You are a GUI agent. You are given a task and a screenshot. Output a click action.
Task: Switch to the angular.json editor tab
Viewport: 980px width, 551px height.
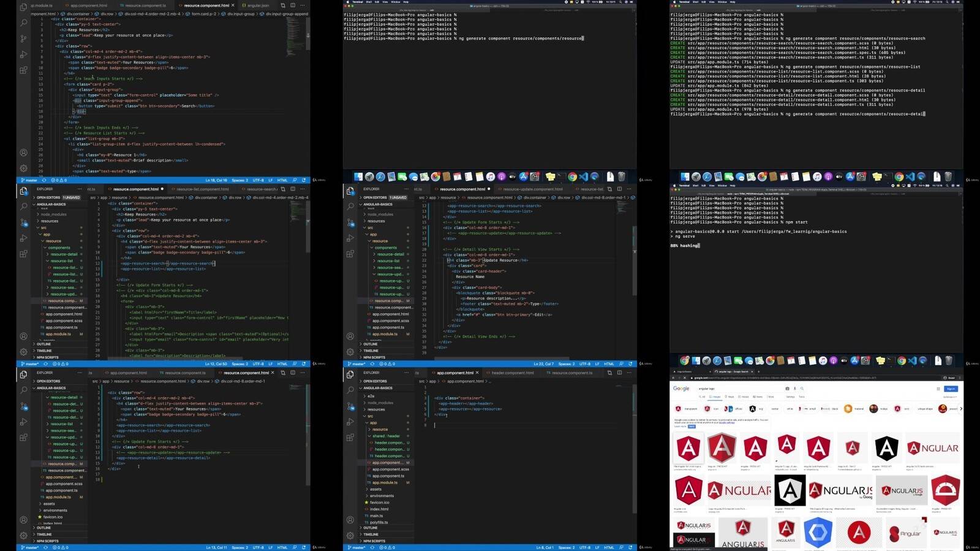(258, 6)
